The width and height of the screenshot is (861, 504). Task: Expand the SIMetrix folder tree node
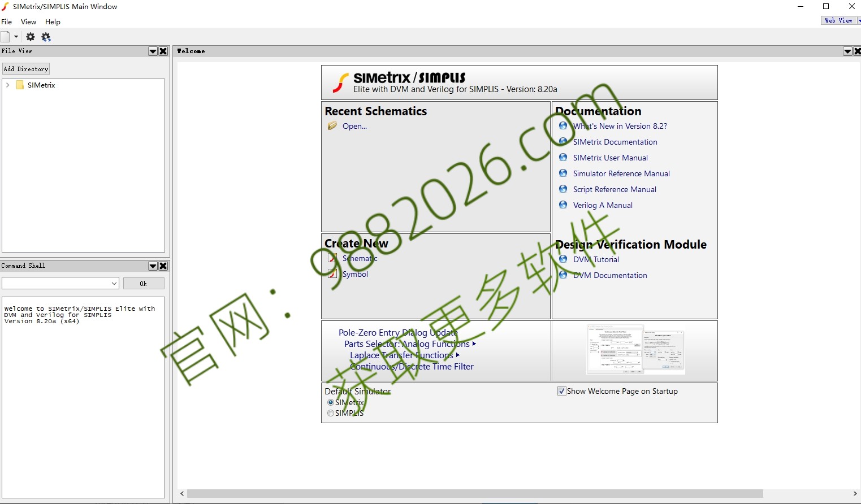[x=8, y=85]
